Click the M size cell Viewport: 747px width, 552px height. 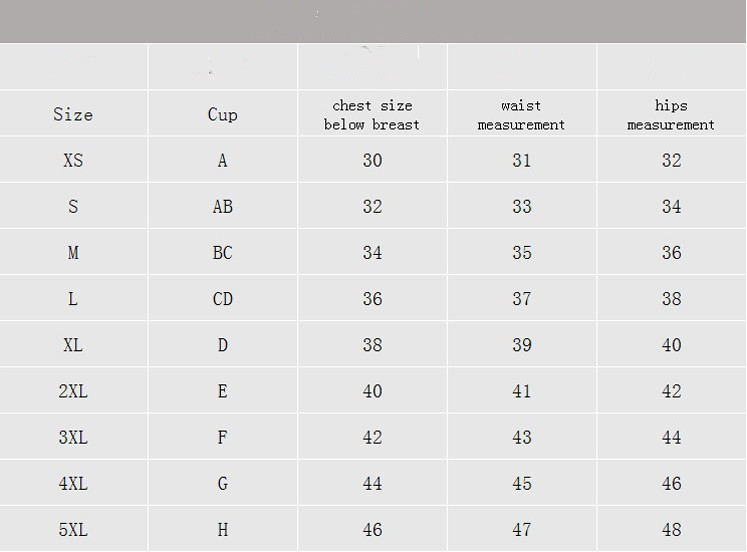pos(73,252)
